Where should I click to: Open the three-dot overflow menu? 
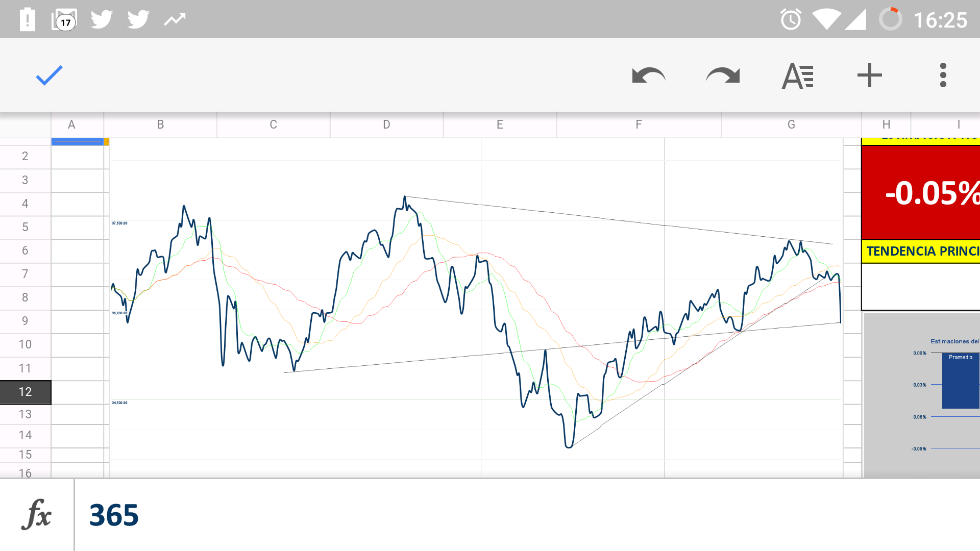pyautogui.click(x=943, y=76)
